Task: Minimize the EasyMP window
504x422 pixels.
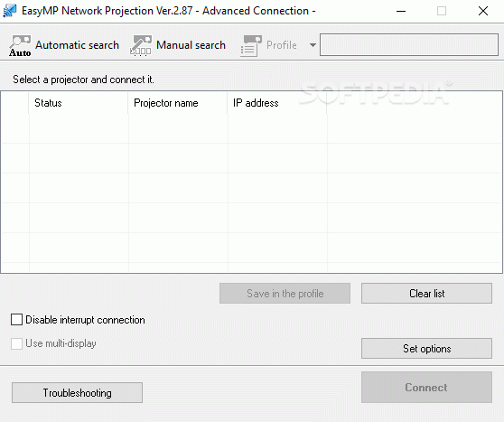Action: click(401, 11)
